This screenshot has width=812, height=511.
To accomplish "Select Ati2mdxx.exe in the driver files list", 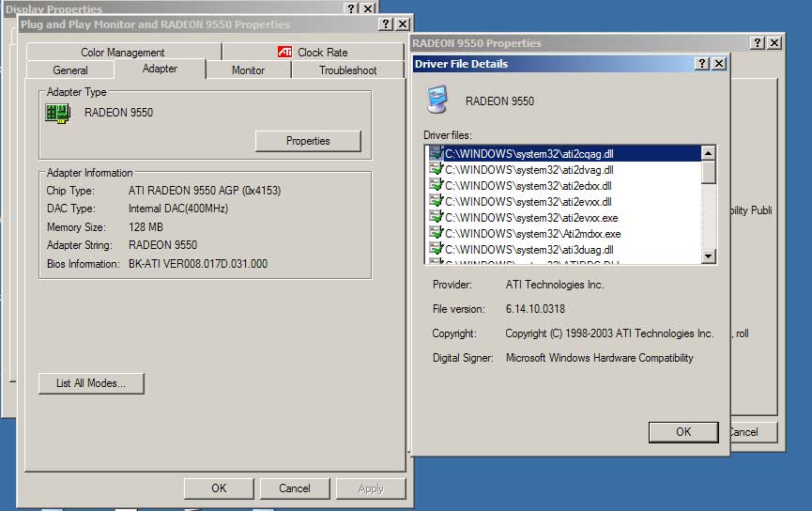I will (x=532, y=233).
